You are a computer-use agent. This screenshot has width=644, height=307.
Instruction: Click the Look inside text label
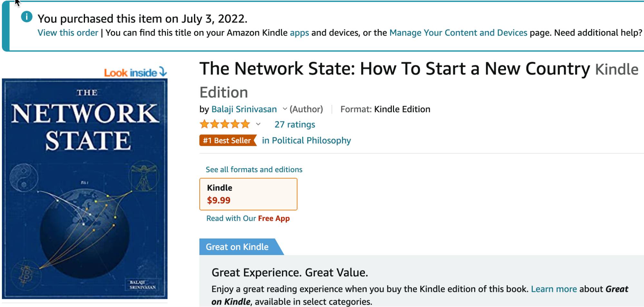[130, 73]
